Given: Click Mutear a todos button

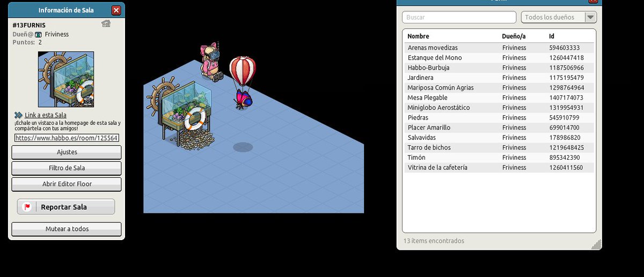Looking at the screenshot, I should (x=67, y=229).
